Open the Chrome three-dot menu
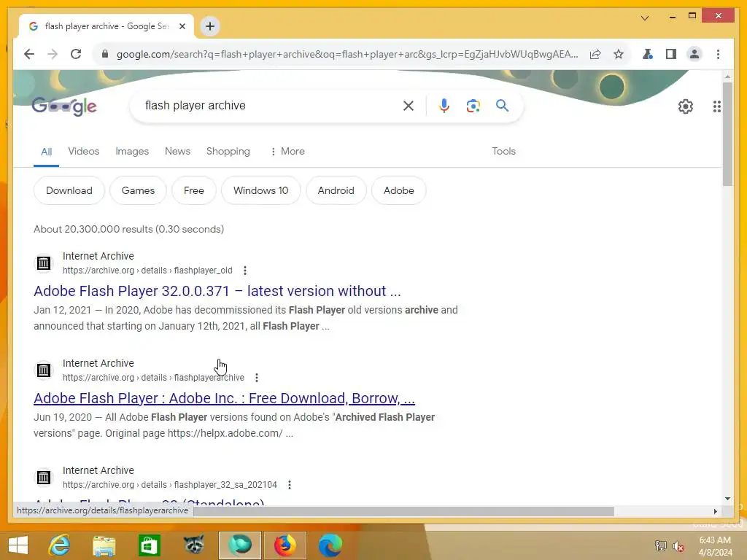 coord(718,54)
